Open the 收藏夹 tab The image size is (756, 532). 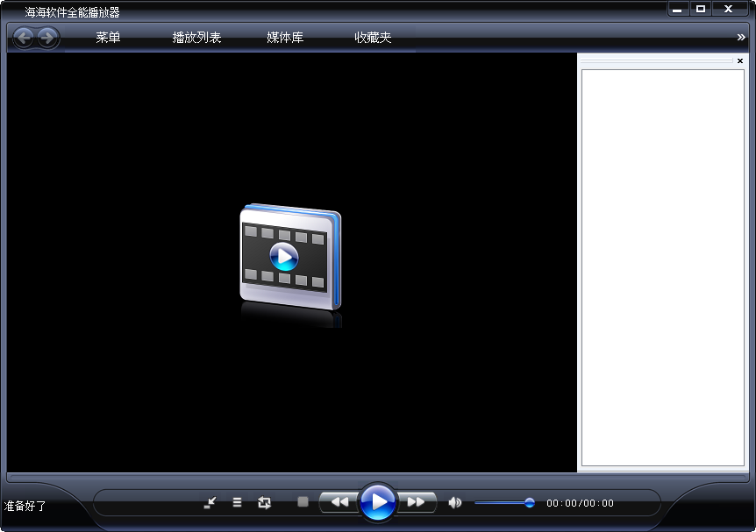pos(373,38)
